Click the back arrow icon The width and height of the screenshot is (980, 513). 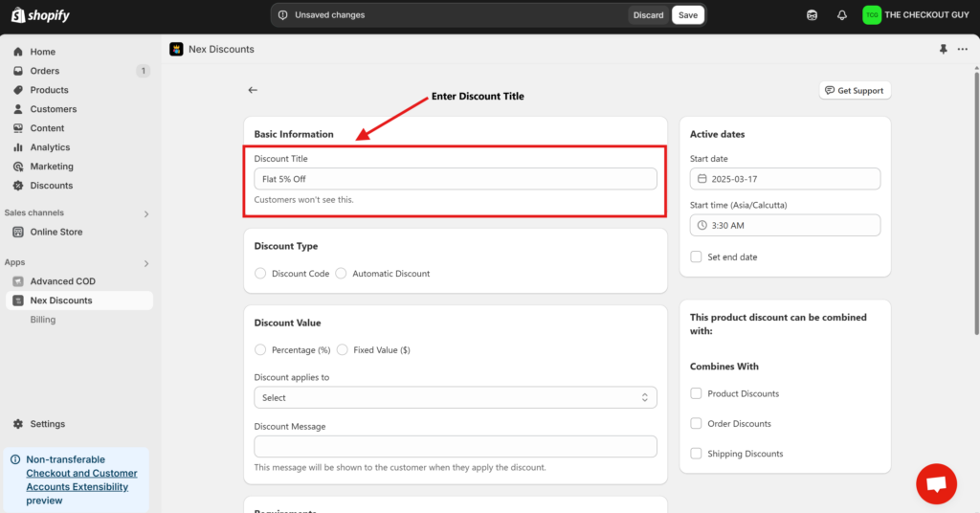pos(253,90)
